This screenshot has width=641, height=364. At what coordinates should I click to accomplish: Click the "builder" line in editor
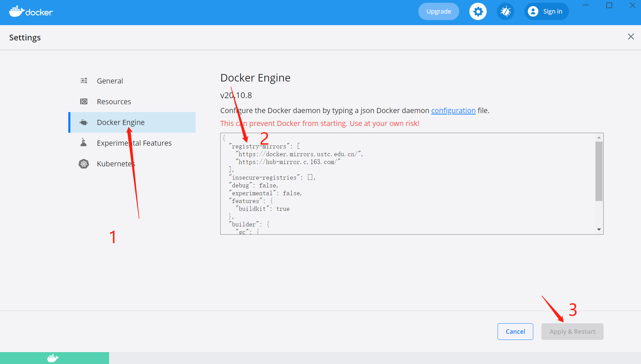coord(249,224)
